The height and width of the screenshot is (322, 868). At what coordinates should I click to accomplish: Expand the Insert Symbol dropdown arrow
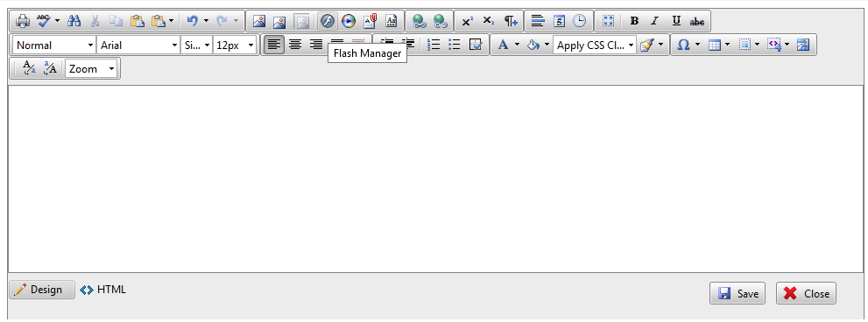click(697, 45)
